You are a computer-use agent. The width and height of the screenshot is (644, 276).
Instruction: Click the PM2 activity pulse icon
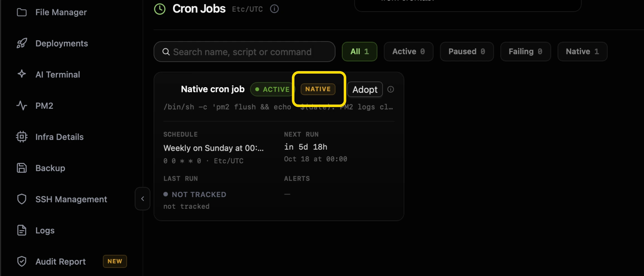pos(22,106)
